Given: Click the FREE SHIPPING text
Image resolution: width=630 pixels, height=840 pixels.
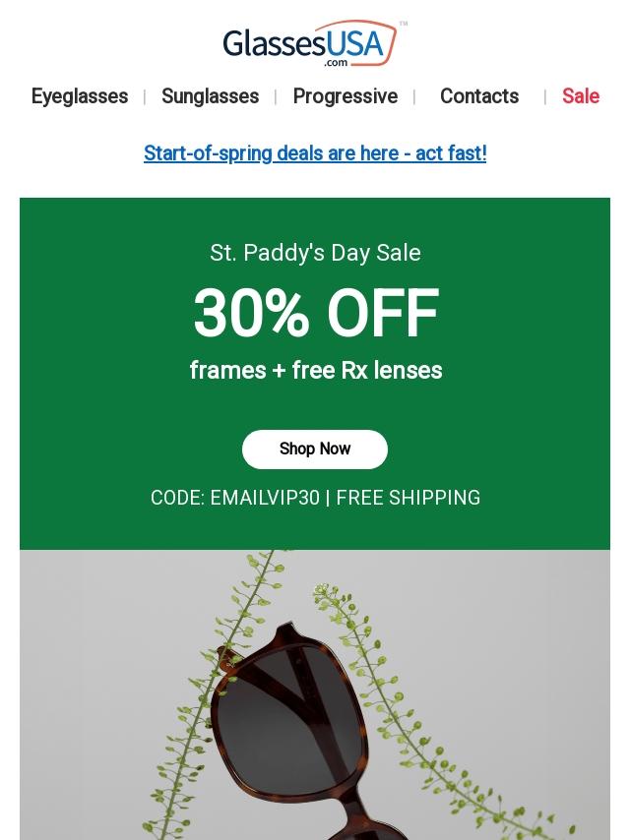Looking at the screenshot, I should (408, 498).
